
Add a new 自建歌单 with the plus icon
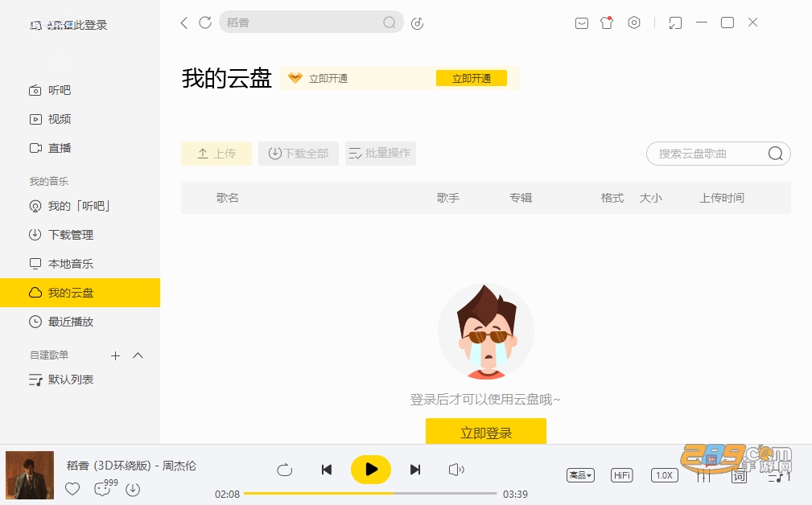pyautogui.click(x=115, y=356)
